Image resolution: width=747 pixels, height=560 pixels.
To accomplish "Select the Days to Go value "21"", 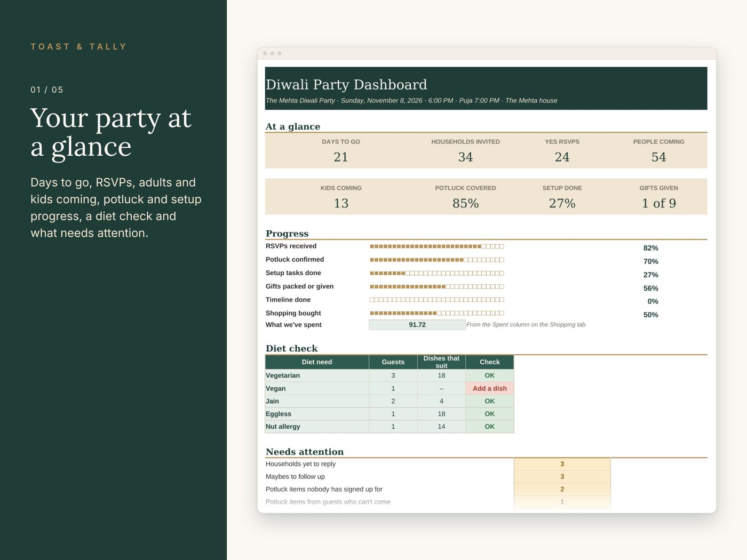I will tap(341, 157).
